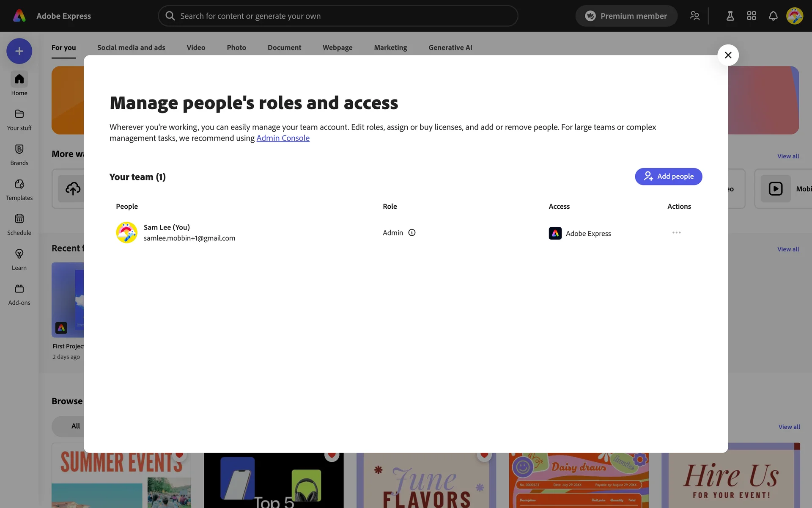Open the Admin Console link
The image size is (812, 508).
[283, 138]
